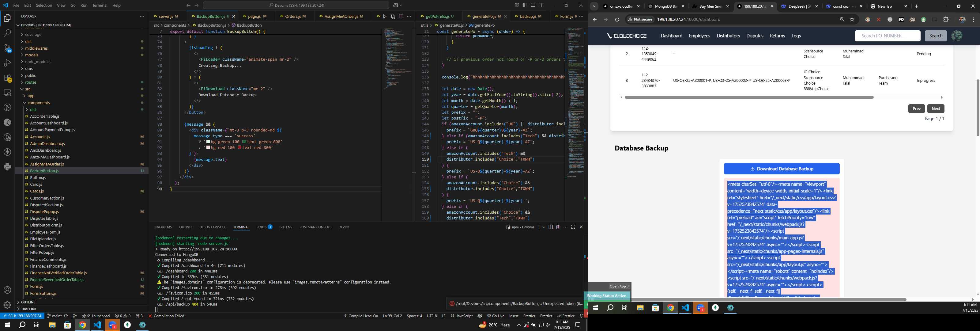
Task: Open Chrome tab search dropdown arrow
Action: tap(594, 6)
